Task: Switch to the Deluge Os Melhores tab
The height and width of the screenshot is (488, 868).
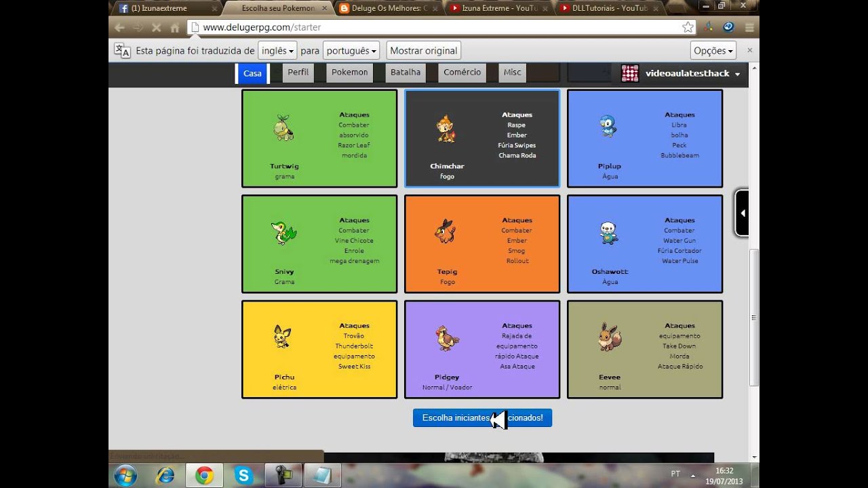Action: click(389, 8)
